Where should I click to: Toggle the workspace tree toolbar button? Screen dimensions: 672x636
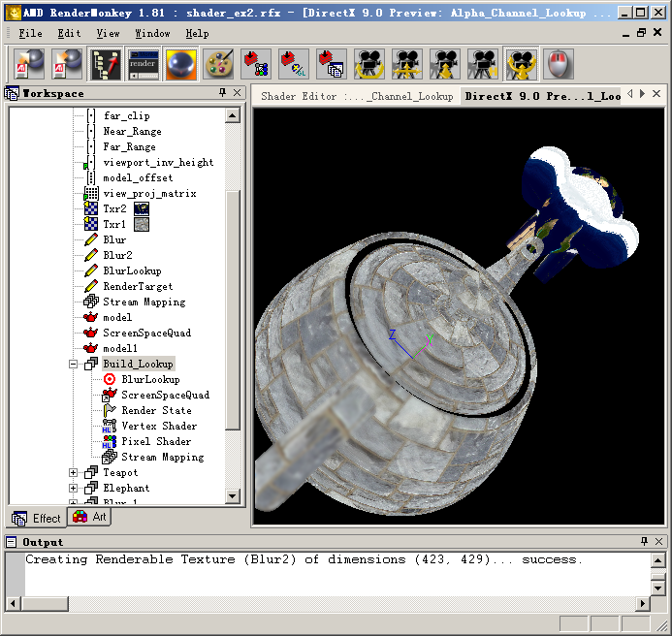pos(105,64)
